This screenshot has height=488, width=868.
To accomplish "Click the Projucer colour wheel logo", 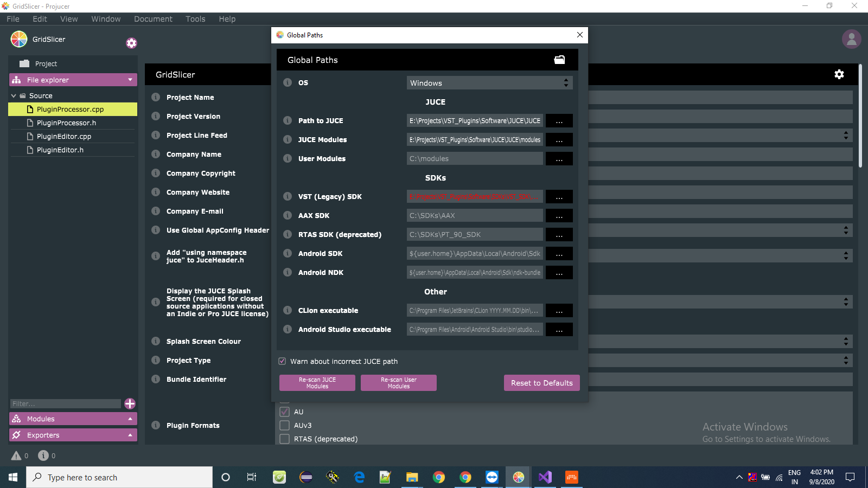I will coord(19,39).
